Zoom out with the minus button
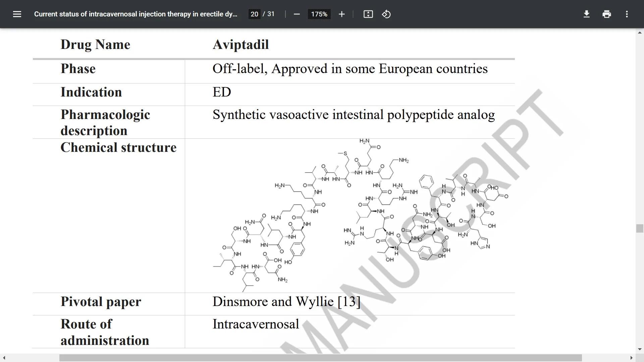Viewport: 644px width, 362px height. pos(297,14)
